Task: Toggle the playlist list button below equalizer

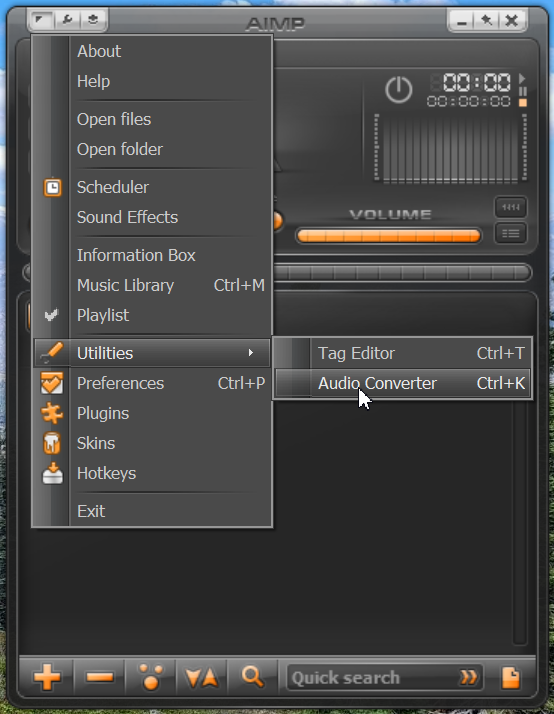Action: coord(511,234)
